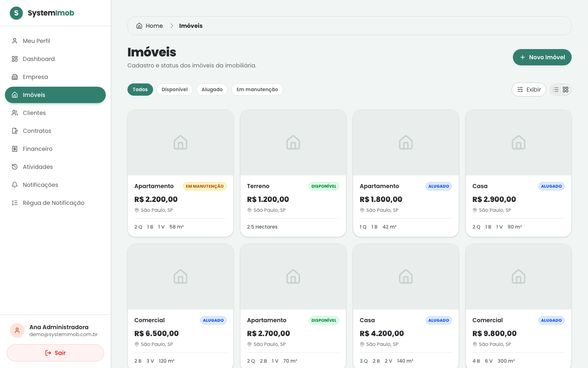Filter properties by Alugado

point(212,90)
